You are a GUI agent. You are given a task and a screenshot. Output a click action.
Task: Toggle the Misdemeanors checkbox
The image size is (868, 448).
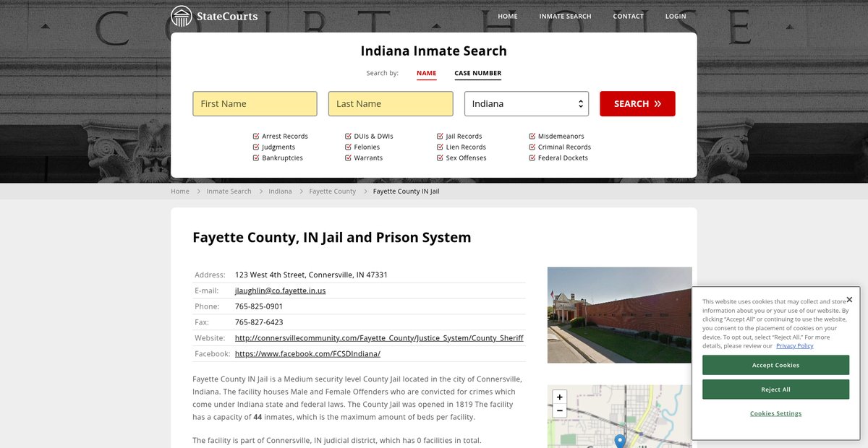532,136
